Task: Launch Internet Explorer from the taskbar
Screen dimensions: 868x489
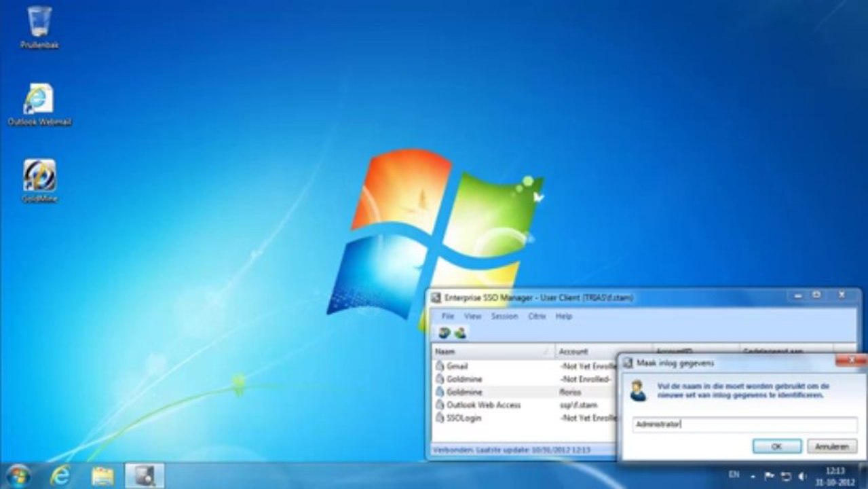Action: click(60, 475)
